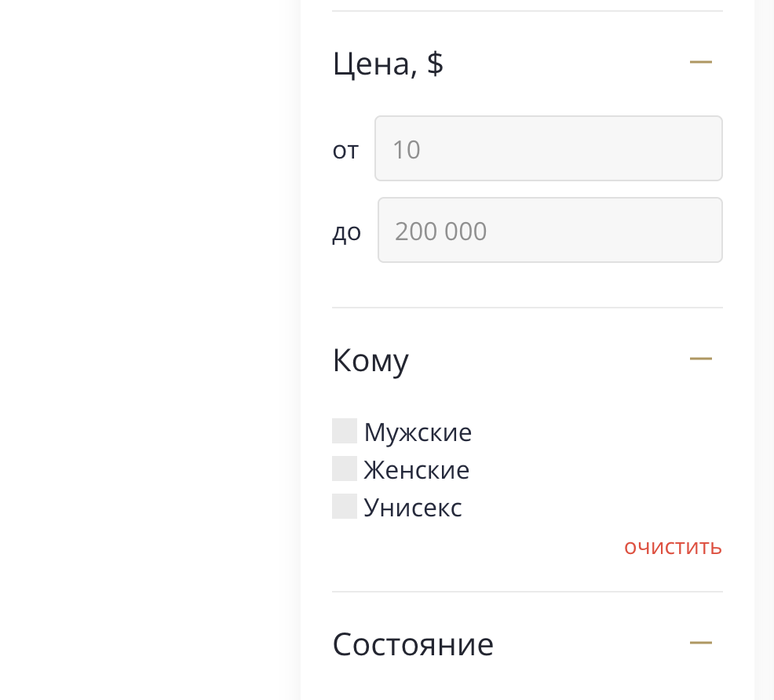Focus the minimum price 'от' field

click(548, 148)
